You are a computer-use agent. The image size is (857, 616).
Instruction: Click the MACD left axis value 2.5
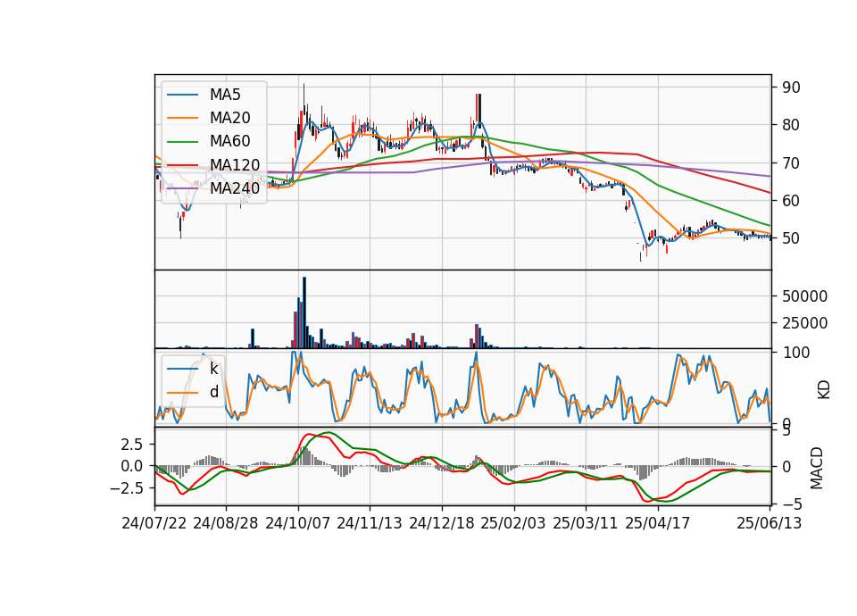pyautogui.click(x=132, y=445)
